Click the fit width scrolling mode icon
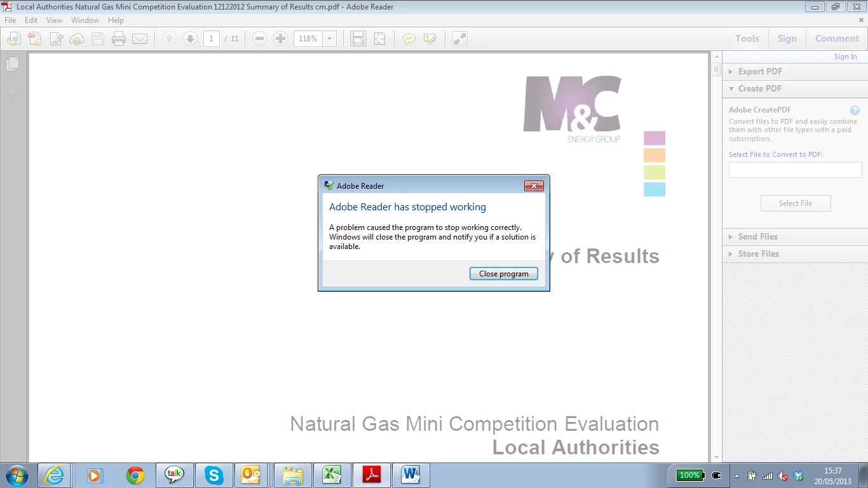868x488 pixels. 358,39
